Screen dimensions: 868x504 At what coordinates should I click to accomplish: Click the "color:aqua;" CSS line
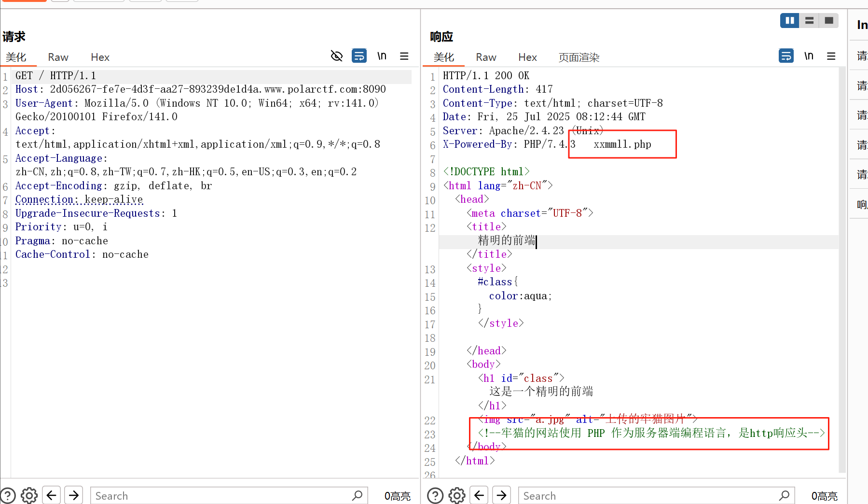(x=521, y=296)
